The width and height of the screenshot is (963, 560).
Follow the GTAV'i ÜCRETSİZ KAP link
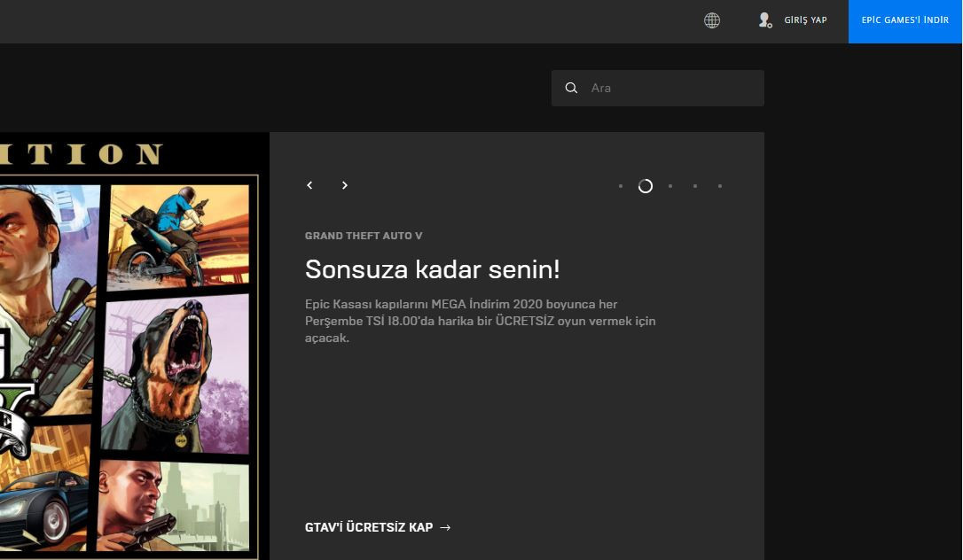tap(369, 527)
